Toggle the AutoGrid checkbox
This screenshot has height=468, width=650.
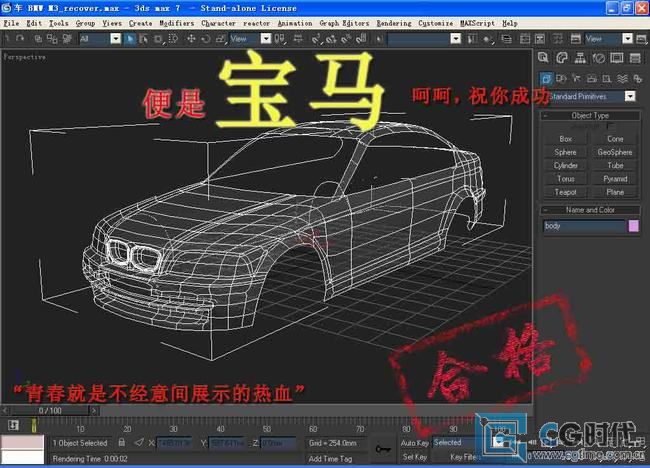[610, 126]
